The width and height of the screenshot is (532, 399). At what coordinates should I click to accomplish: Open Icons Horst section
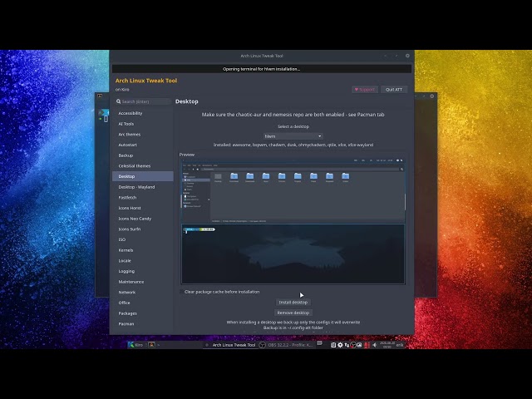tap(142, 208)
